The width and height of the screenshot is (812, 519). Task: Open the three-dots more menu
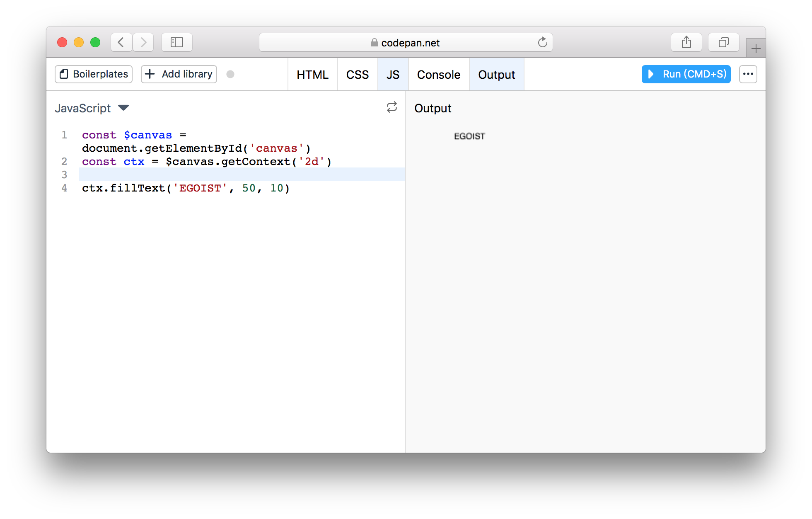[748, 74]
